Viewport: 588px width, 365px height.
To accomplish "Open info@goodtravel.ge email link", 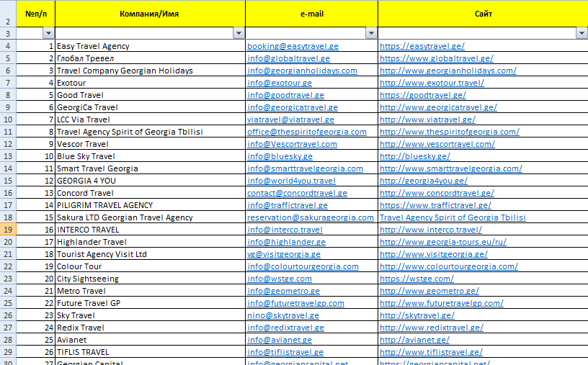I will pos(286,95).
